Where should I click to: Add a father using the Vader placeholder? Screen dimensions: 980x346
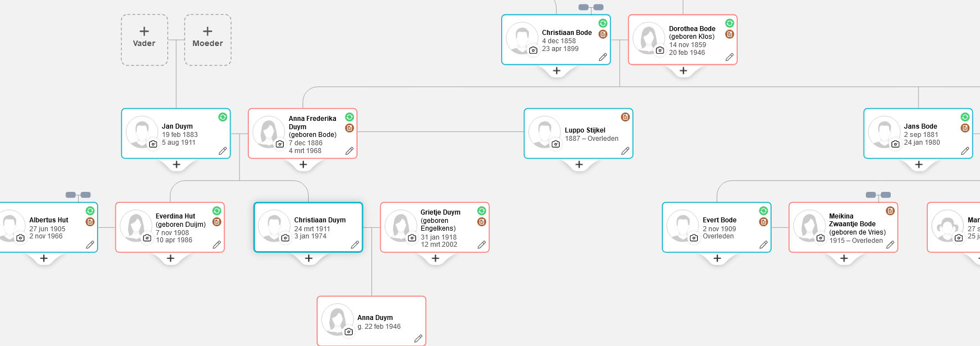coord(144,40)
